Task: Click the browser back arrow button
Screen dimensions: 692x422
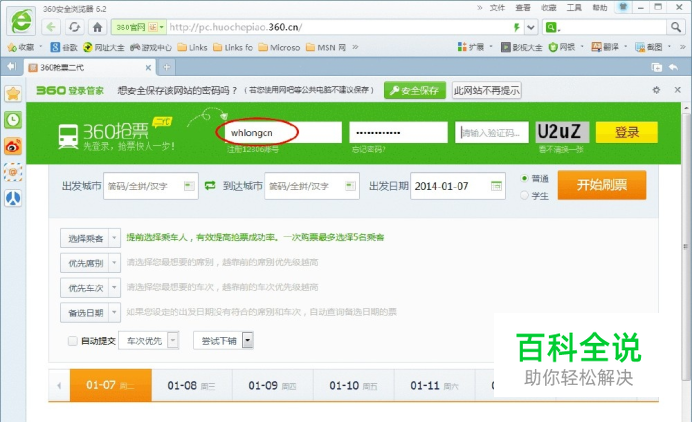Action: [x=51, y=27]
